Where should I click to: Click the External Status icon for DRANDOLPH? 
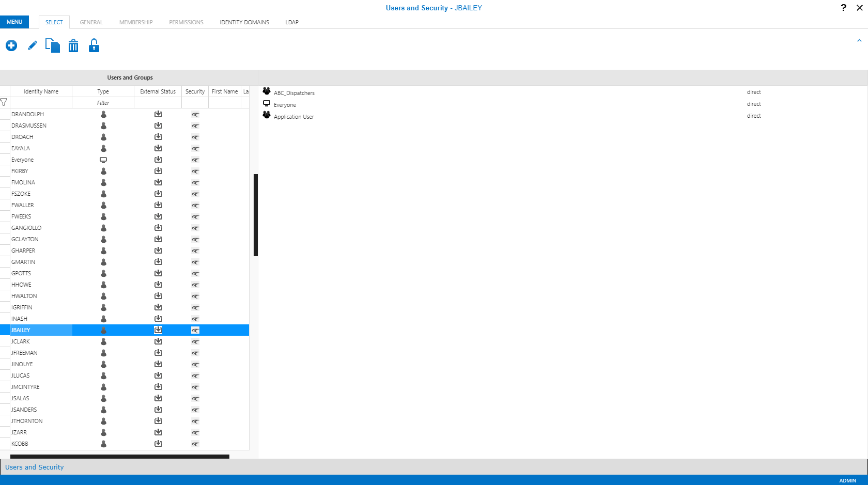[158, 114]
